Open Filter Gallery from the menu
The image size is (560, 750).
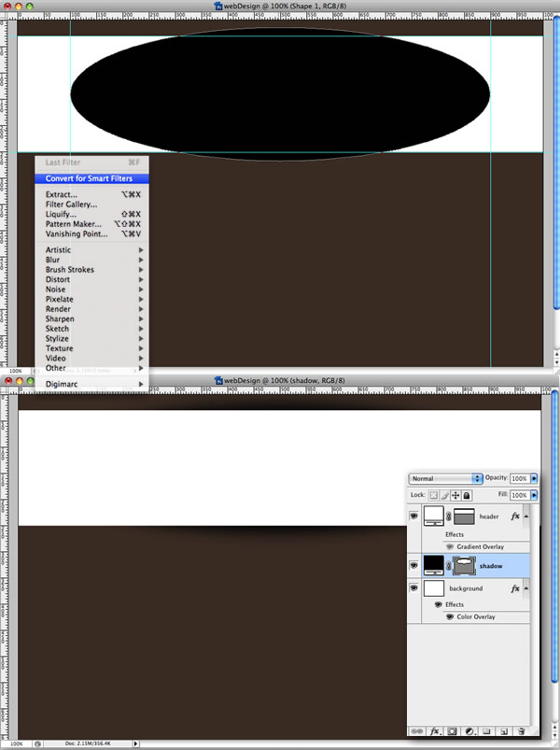(x=72, y=205)
